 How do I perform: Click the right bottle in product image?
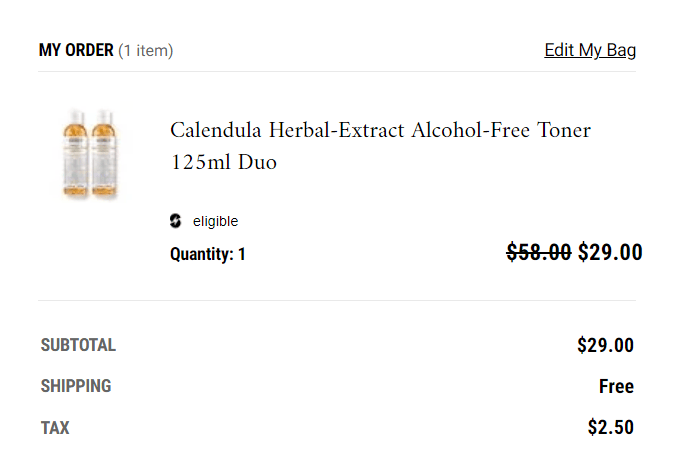point(104,153)
